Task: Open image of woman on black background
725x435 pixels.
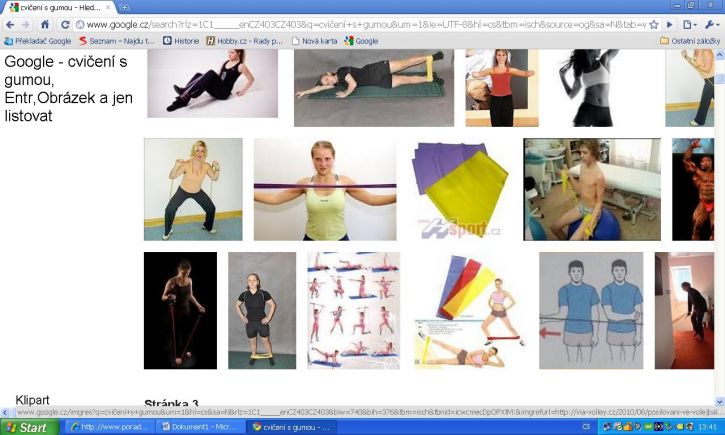Action: [x=180, y=310]
